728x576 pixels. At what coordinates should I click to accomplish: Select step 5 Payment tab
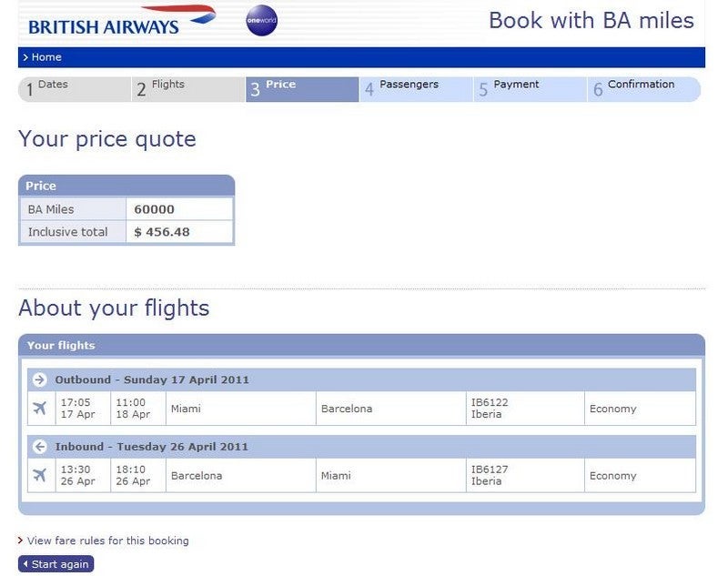click(531, 89)
